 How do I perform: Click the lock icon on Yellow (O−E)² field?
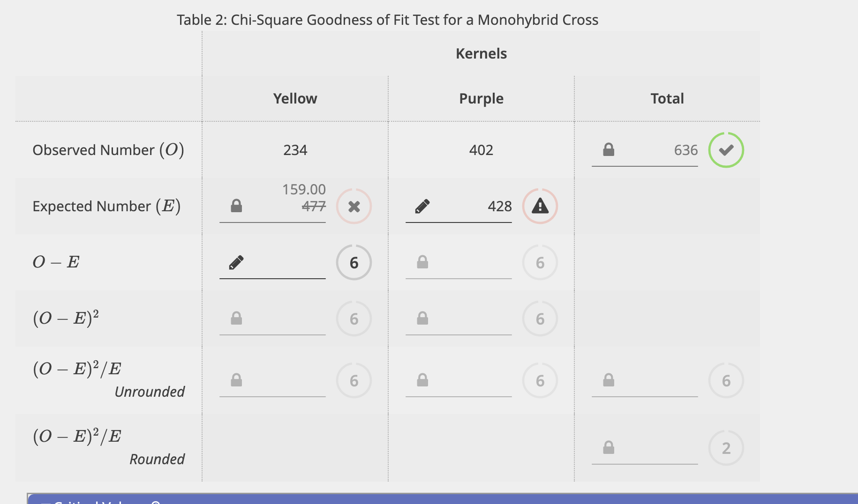237,318
